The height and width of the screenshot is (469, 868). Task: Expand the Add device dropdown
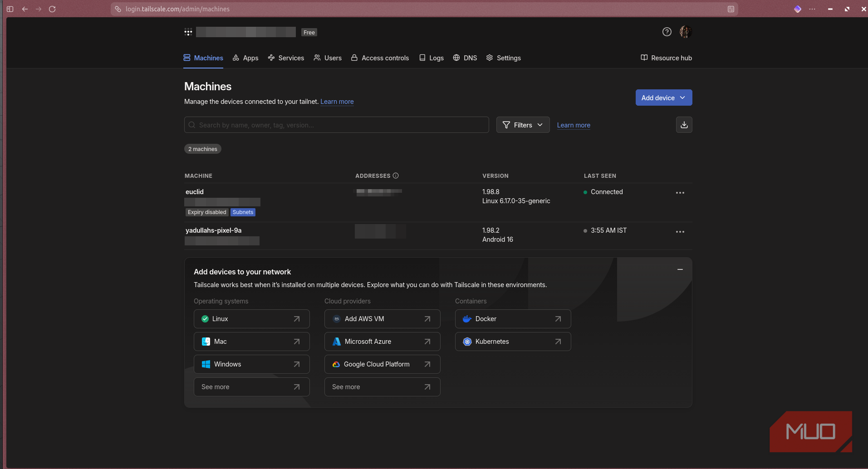click(664, 98)
